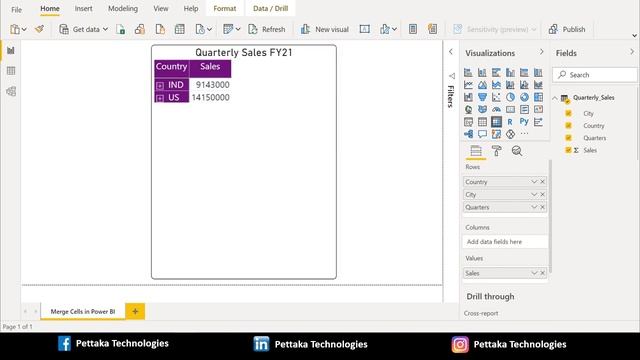Click the Publish button

[x=567, y=29]
